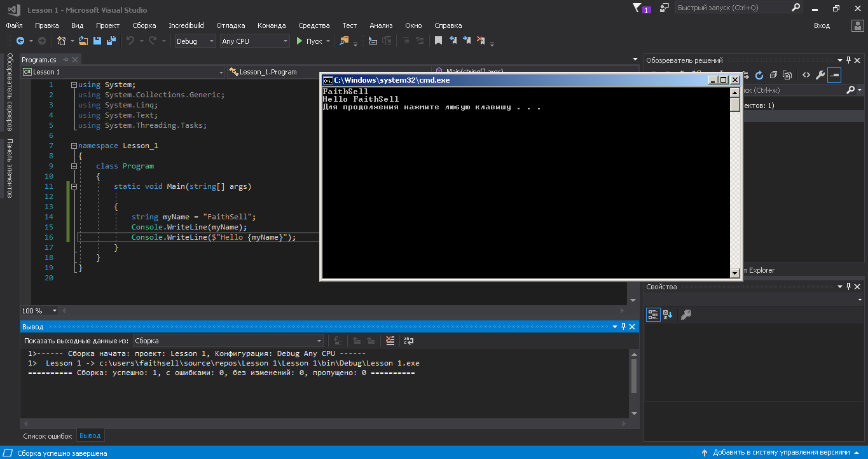Open the output source dropdown showing Сборка
This screenshot has width=868, height=459.
228,341
